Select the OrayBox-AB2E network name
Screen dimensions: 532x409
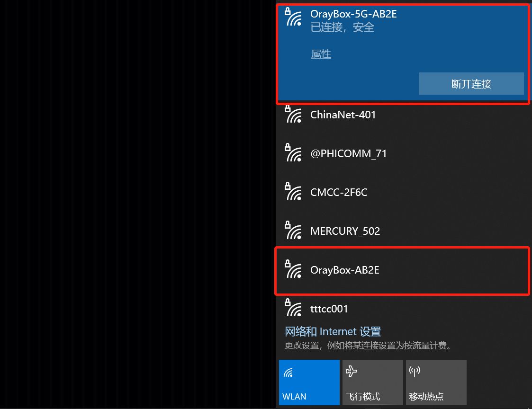(345, 270)
